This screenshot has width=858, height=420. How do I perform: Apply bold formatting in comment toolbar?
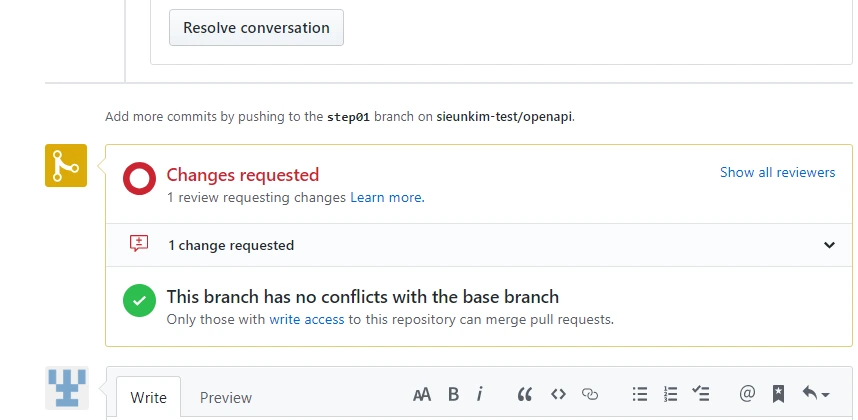pos(453,395)
